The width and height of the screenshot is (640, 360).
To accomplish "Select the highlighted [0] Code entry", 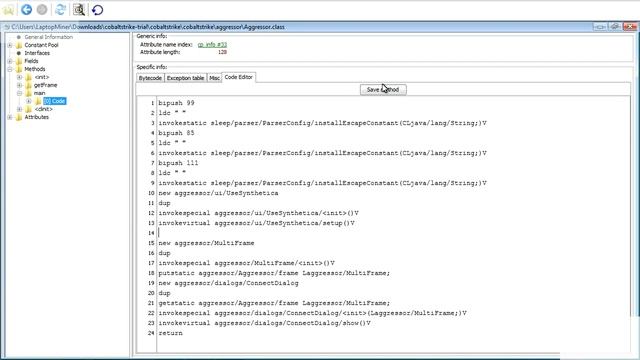I will pyautogui.click(x=54, y=101).
